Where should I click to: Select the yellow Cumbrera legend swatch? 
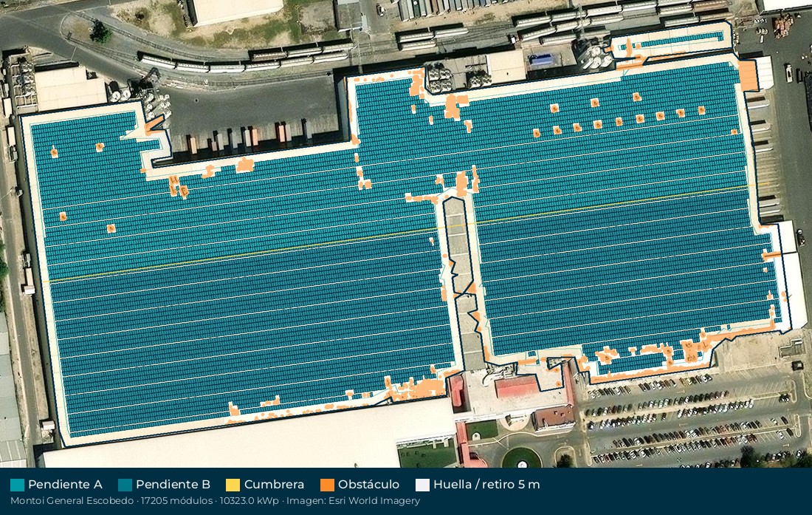[x=233, y=485]
